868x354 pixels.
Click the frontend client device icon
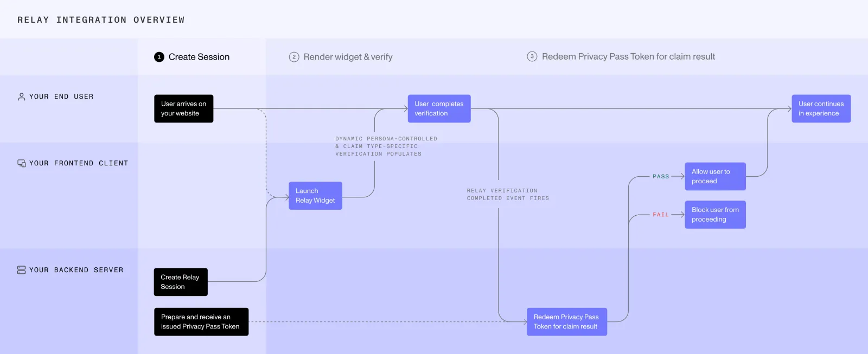21,163
